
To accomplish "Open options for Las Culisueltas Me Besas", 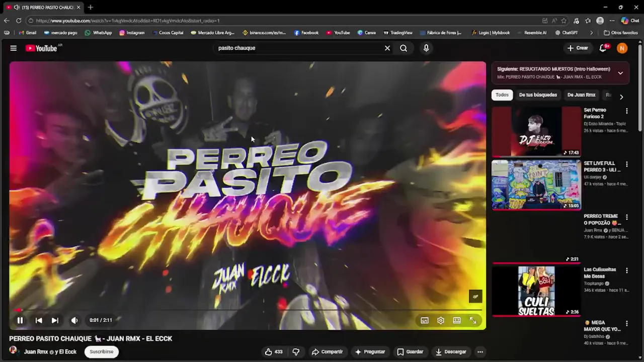I will (626, 270).
